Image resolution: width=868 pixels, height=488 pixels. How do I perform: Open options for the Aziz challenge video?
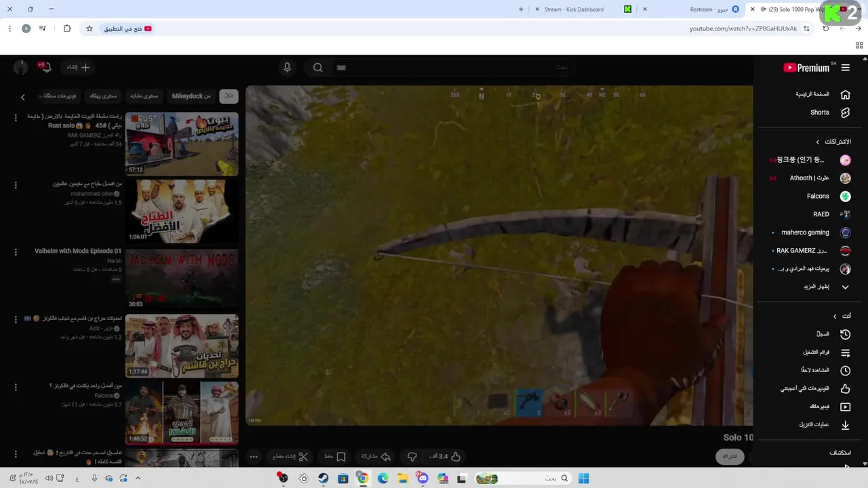click(16, 319)
